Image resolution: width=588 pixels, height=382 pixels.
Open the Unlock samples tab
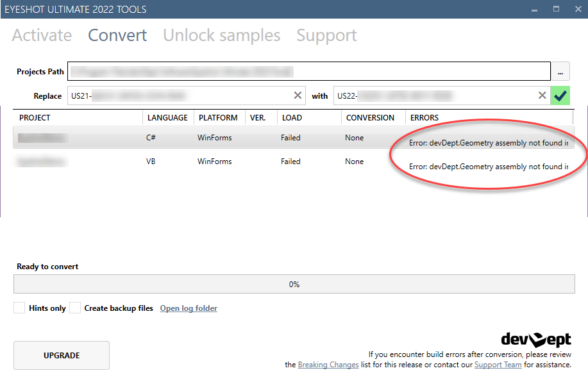221,35
